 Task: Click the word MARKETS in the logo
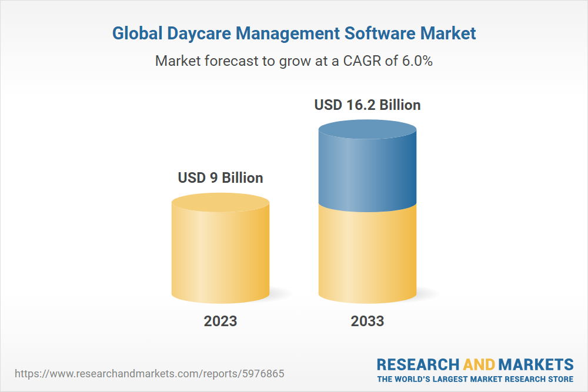536,364
